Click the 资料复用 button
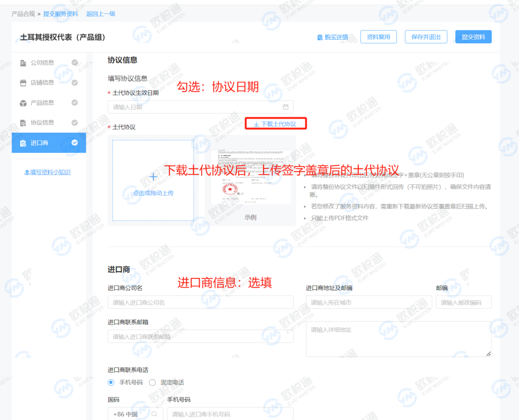Image resolution: width=519 pixels, height=420 pixels. click(x=378, y=36)
